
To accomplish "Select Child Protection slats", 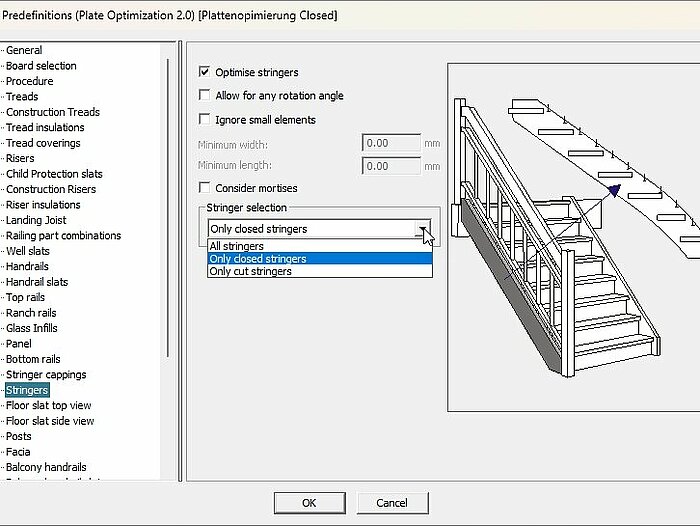I will click(x=54, y=174).
